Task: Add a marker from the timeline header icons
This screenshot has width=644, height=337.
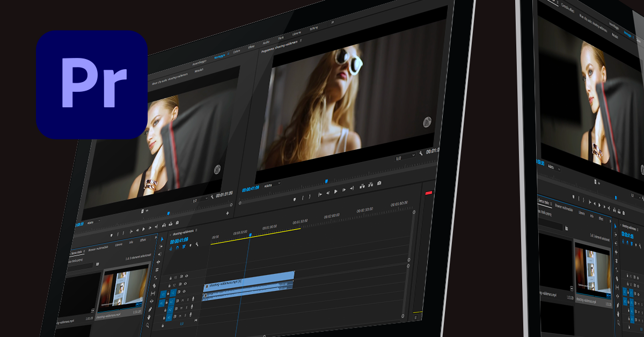Action: point(191,246)
